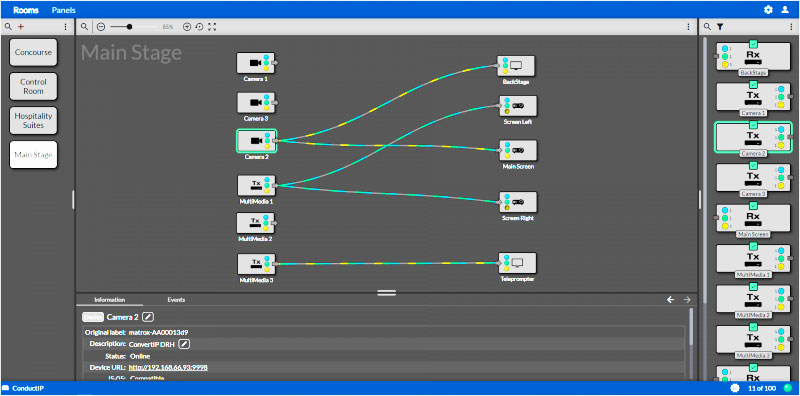800x396 pixels.
Task: Adjust the canvas zoom slider handle
Action: tap(130, 27)
